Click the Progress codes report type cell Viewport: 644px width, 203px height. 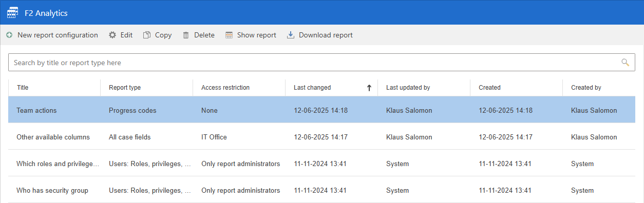click(x=132, y=111)
